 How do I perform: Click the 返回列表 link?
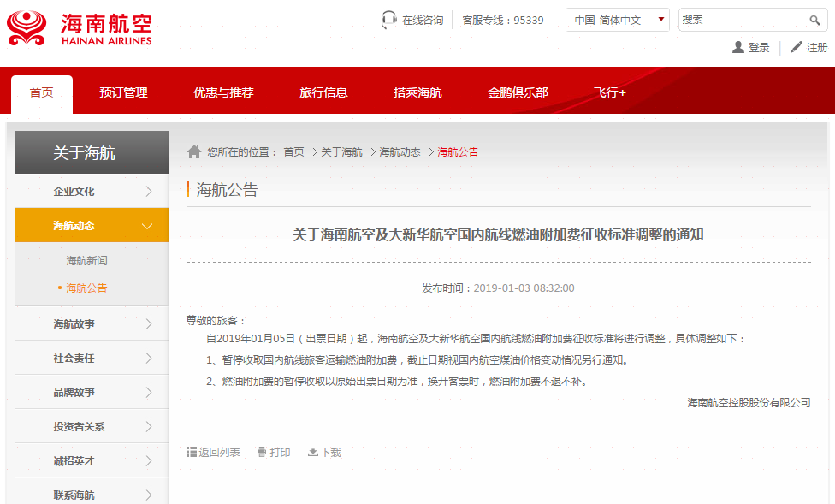(219, 453)
